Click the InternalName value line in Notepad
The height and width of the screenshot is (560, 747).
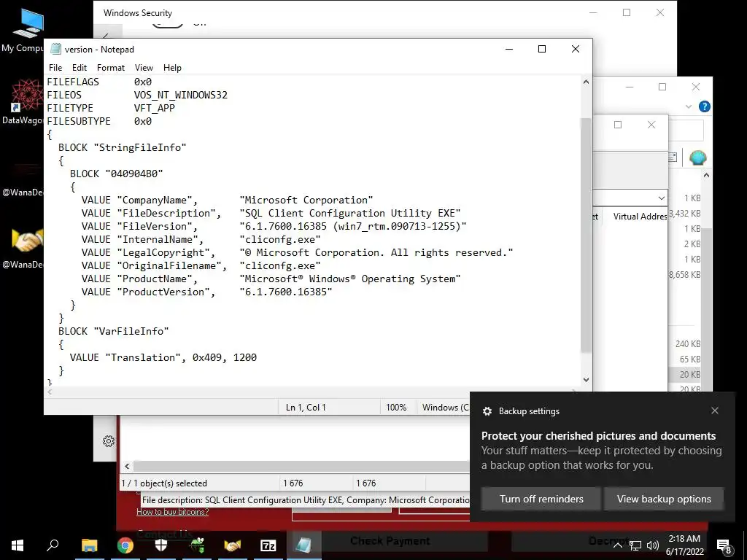click(x=201, y=239)
